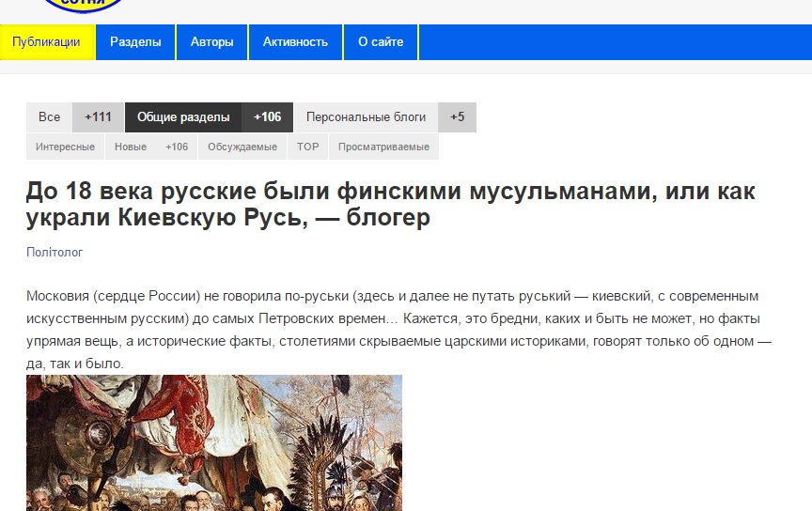Click the article's painting image
Viewport: 812px width, 511px height.
click(213, 442)
